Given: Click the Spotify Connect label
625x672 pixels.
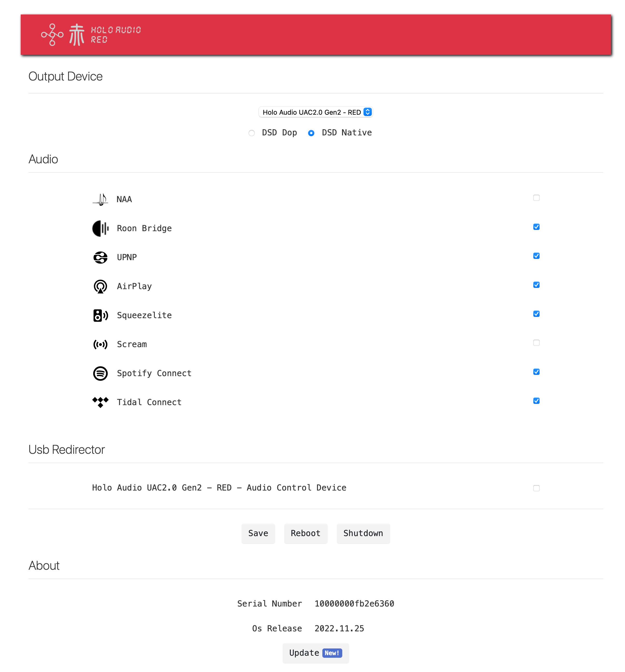Looking at the screenshot, I should tap(154, 374).
